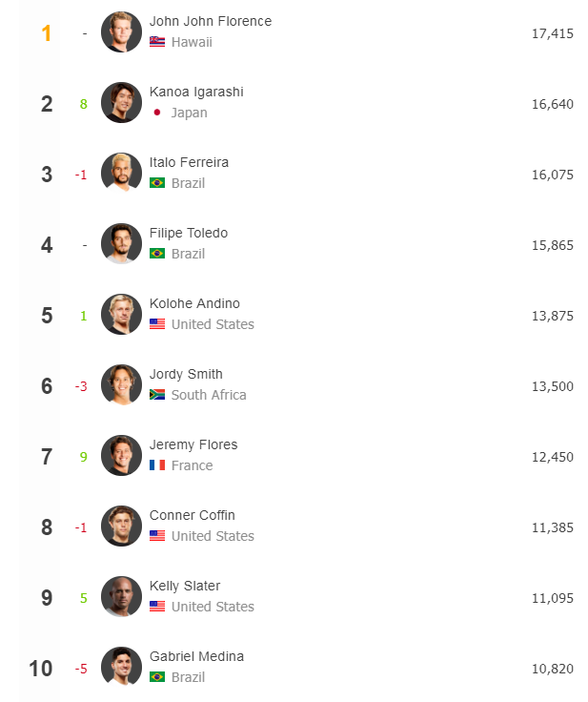This screenshot has width=588, height=702.
Task: Click Brazil flag under Gabriel Medina
Action: point(157,677)
